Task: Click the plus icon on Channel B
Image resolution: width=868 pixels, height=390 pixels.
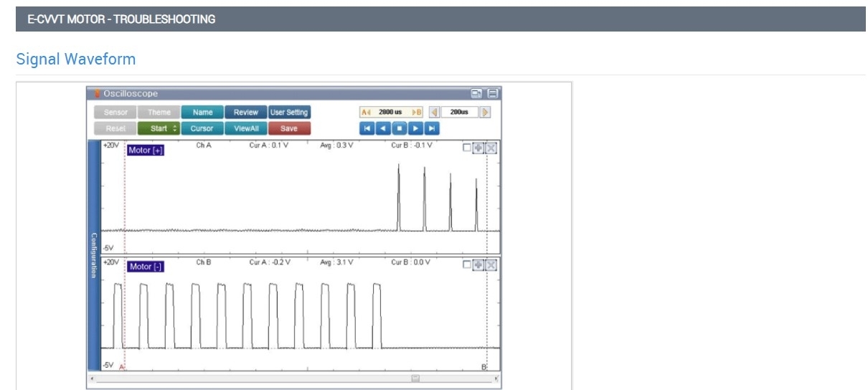Action: tap(478, 265)
